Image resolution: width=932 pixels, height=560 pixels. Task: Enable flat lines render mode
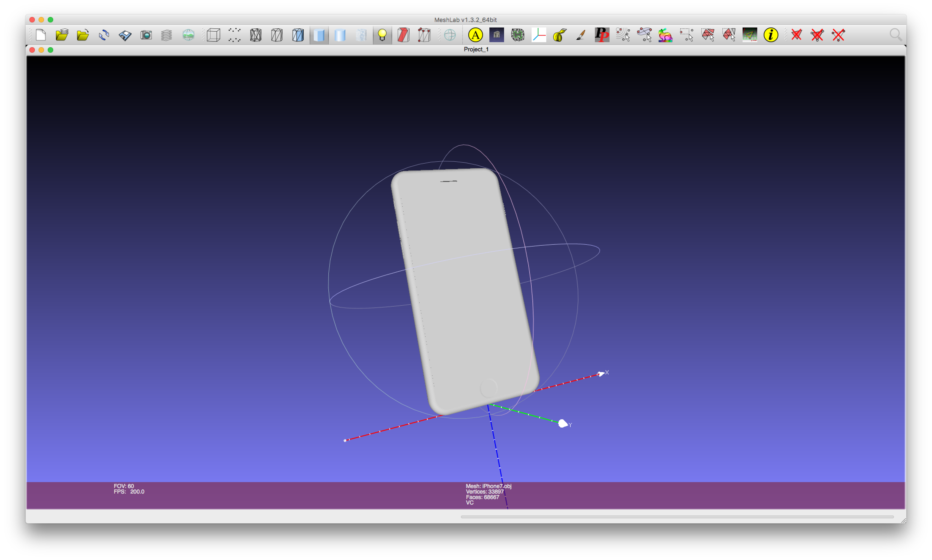pyautogui.click(x=298, y=35)
